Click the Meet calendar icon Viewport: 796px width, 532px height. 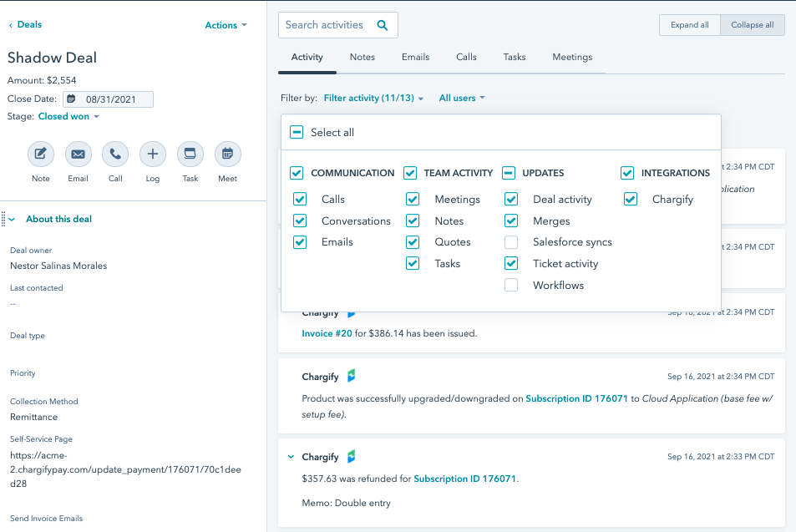click(x=227, y=155)
